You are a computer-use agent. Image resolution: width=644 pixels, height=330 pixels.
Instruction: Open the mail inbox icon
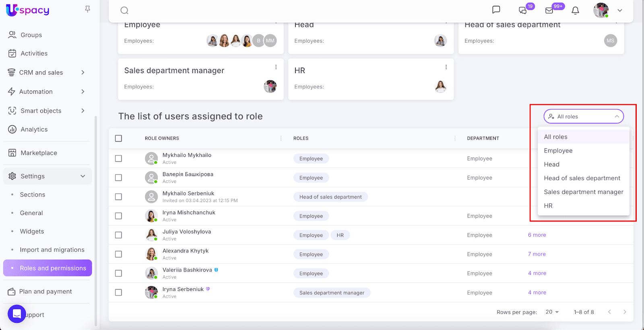coord(549,10)
